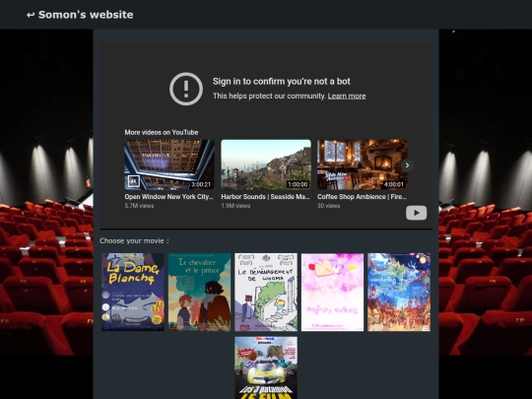The height and width of the screenshot is (399, 532).
Task: Click the 4K badge on New York video
Action: point(134,181)
